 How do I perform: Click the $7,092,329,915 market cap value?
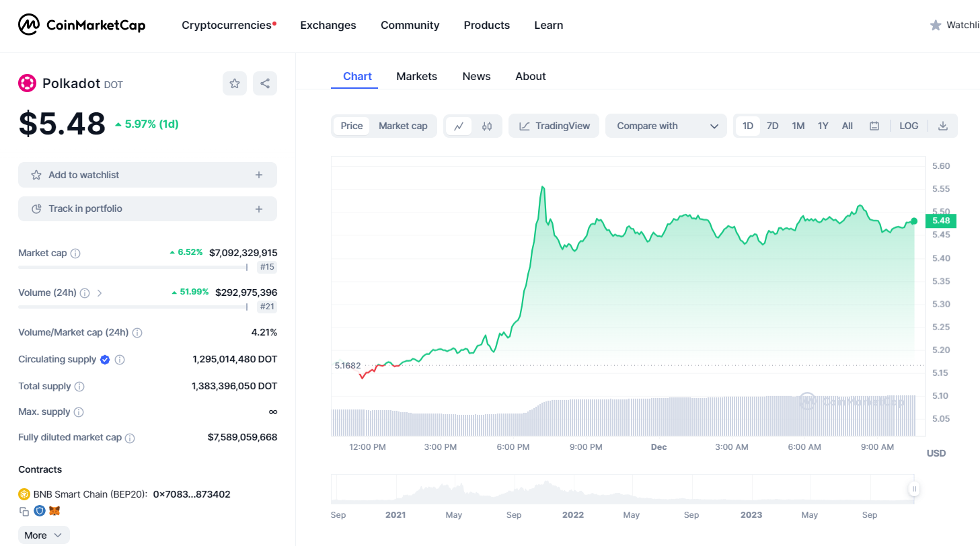point(243,253)
